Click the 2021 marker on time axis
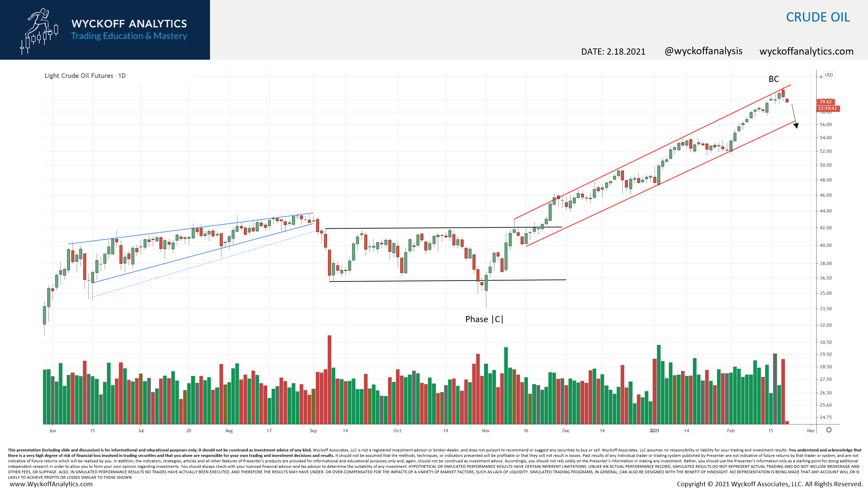868x490 pixels. click(x=654, y=431)
